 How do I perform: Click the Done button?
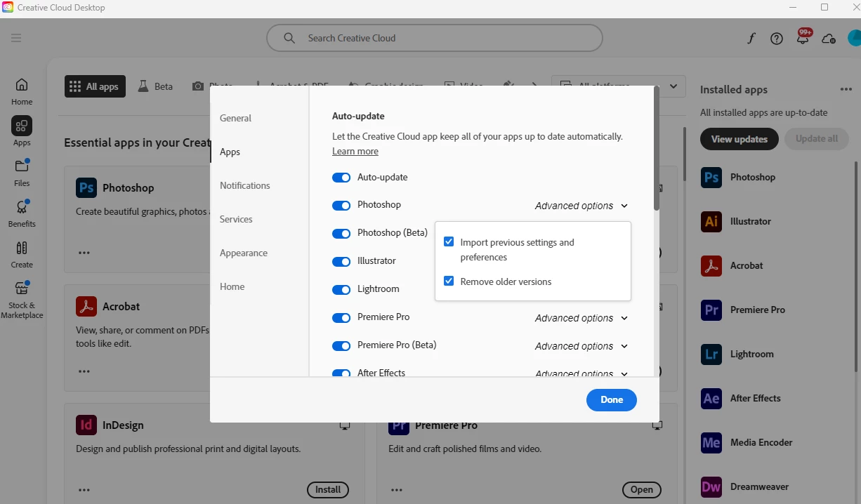pyautogui.click(x=612, y=399)
